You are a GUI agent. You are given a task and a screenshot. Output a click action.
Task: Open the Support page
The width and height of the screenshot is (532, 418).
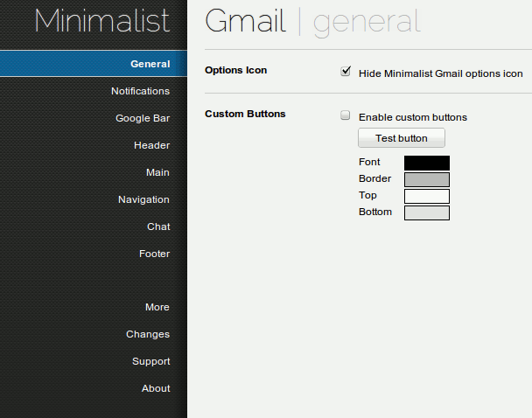tap(151, 361)
